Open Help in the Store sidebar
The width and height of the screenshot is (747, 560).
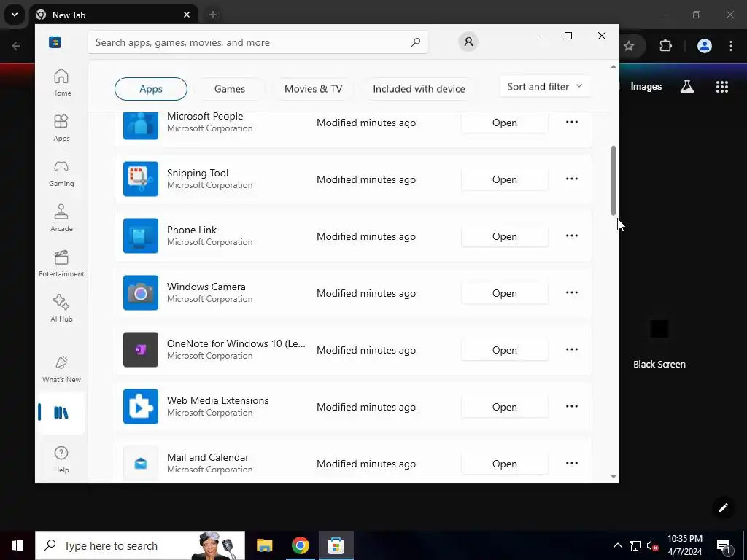(61, 459)
